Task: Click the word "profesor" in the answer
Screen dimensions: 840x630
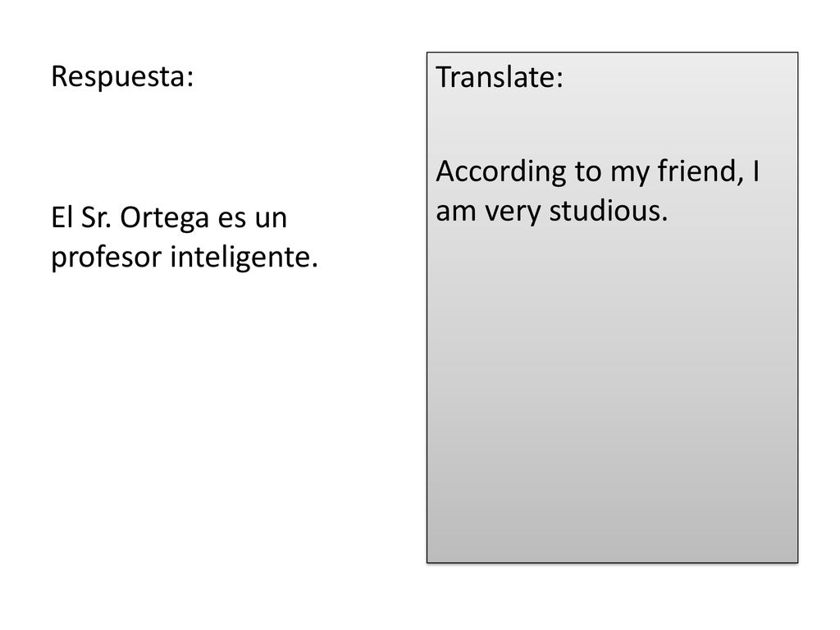Action: point(106,258)
